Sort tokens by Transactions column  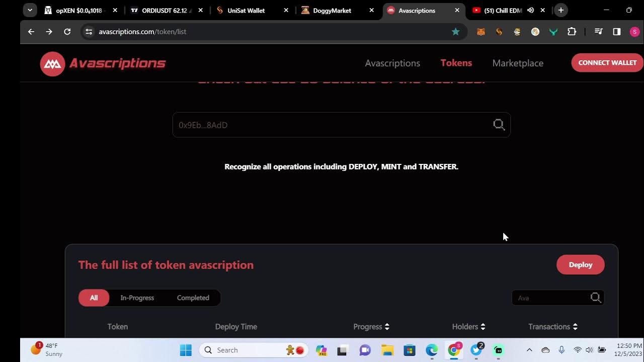552,327
